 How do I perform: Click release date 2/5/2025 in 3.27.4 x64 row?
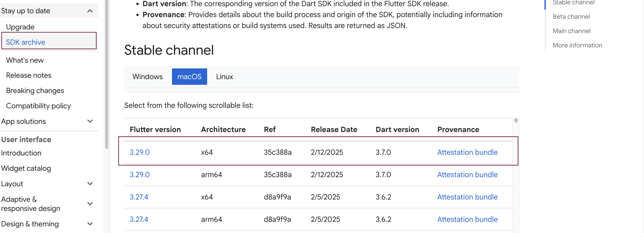pos(325,197)
